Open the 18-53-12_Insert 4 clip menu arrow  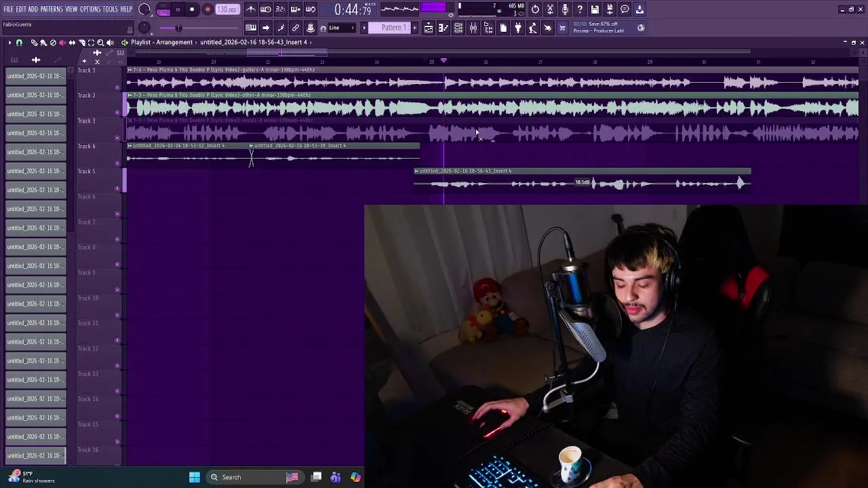coord(130,146)
